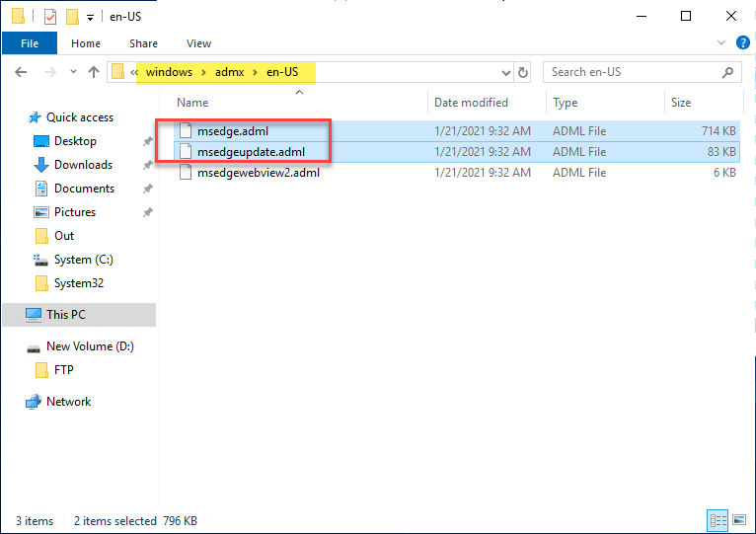Click the en-US breadcrumb segment
Screen dimensions: 756x534
tap(282, 72)
